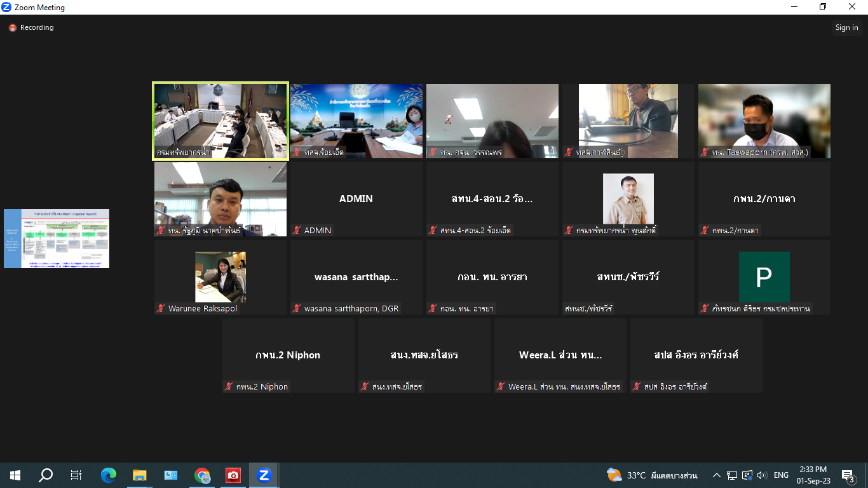This screenshot has width=868, height=488.
Task: Click the ADMIN participant tile
Action: pos(356,199)
